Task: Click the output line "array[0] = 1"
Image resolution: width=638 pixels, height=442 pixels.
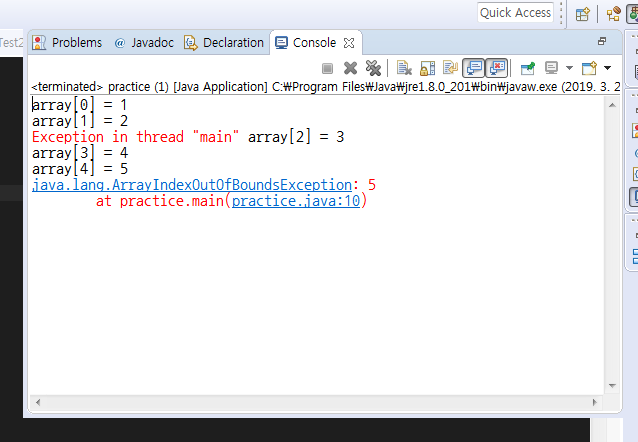Action: (79, 105)
